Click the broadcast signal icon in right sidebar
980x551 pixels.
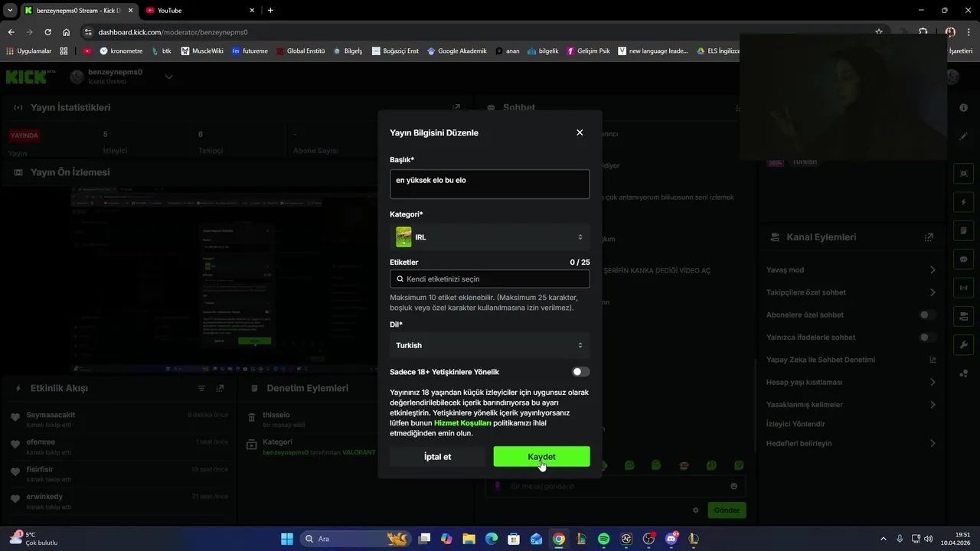click(964, 288)
